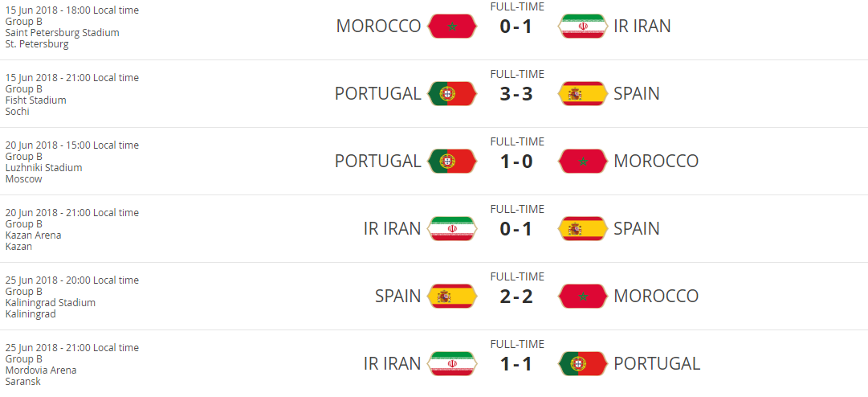The image size is (868, 397).
Task: Open the 1-1 score of IR Iran vs Portugal
Action: point(516,363)
